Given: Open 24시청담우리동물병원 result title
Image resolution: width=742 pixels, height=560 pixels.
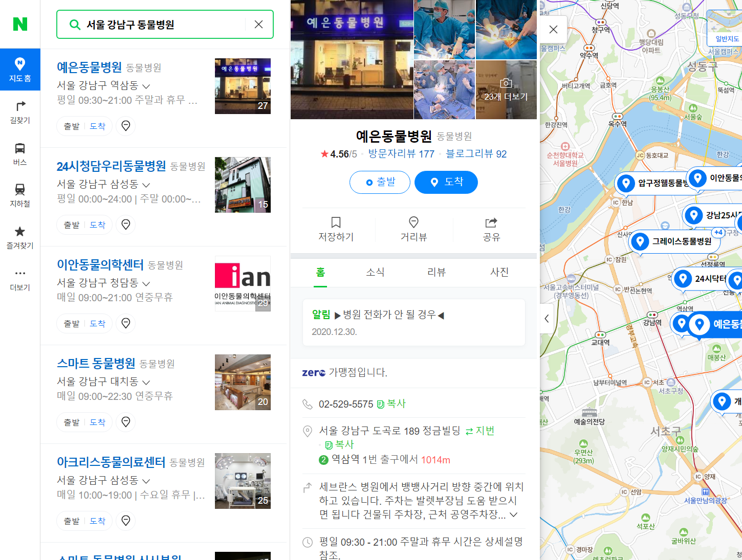Looking at the screenshot, I should [x=111, y=166].
